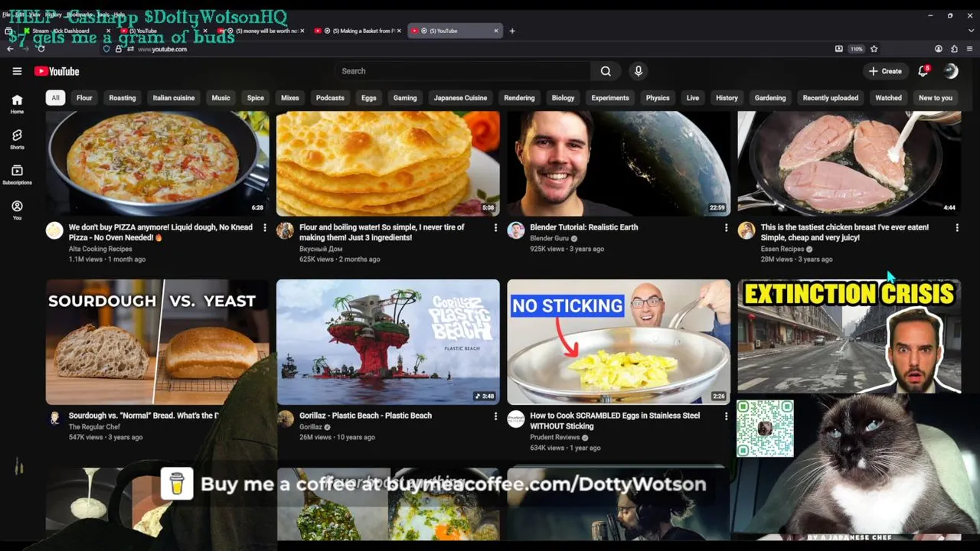Start voice search with microphone icon
This screenshot has height=551, width=980.
638,71
